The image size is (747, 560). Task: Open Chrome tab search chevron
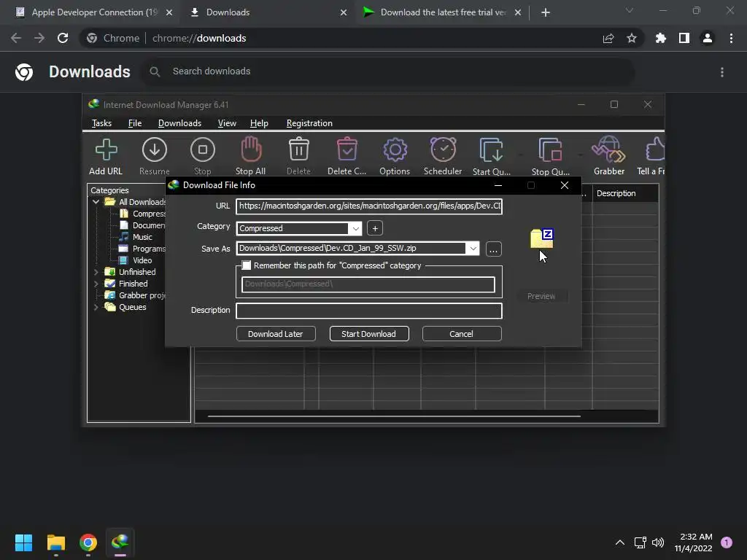pos(630,10)
